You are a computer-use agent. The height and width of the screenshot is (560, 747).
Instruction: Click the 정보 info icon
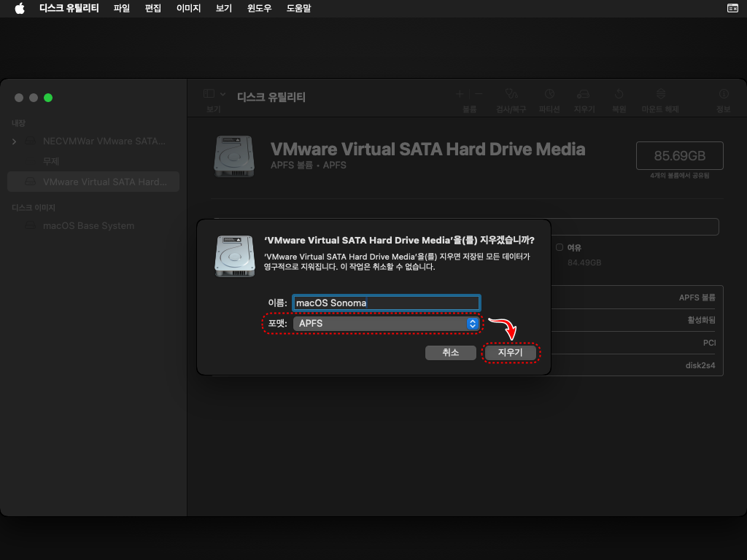point(724,94)
